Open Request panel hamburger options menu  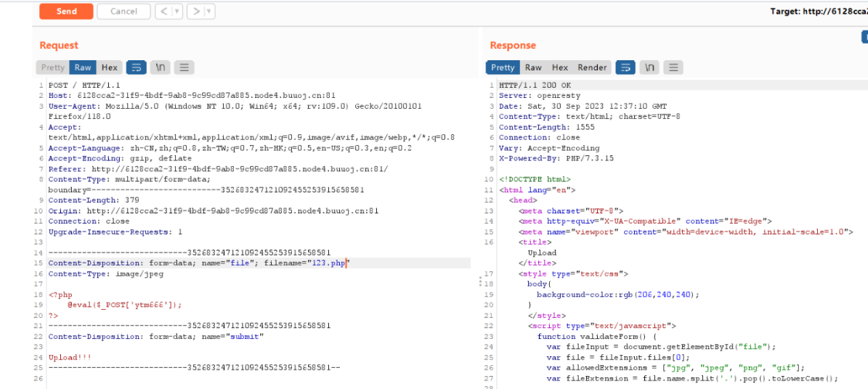tap(184, 67)
